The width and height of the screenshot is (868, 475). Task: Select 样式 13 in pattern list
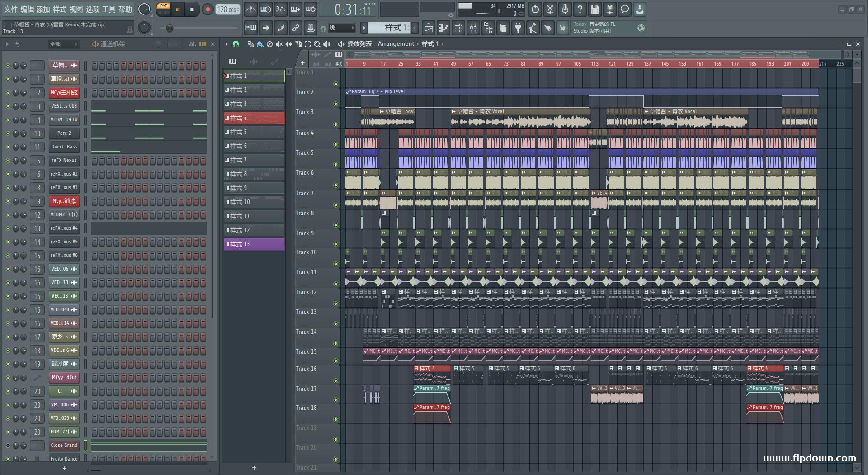[254, 244]
